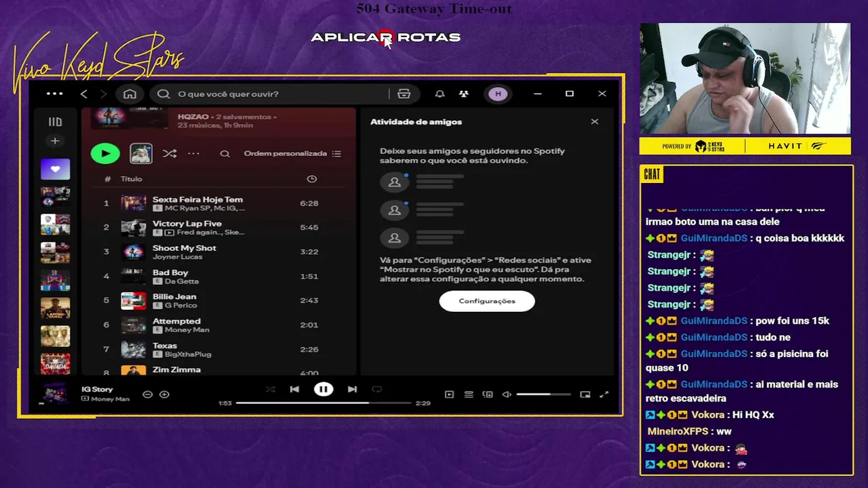Pause the current song

click(323, 390)
